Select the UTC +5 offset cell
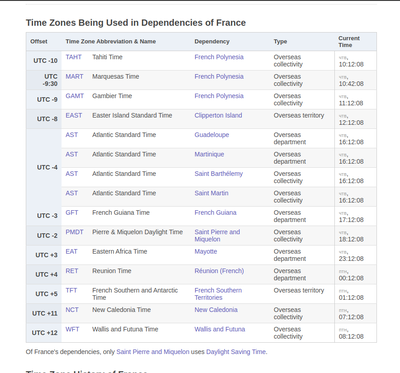Viewport: 400px width, 373px height. pyautogui.click(x=44, y=294)
